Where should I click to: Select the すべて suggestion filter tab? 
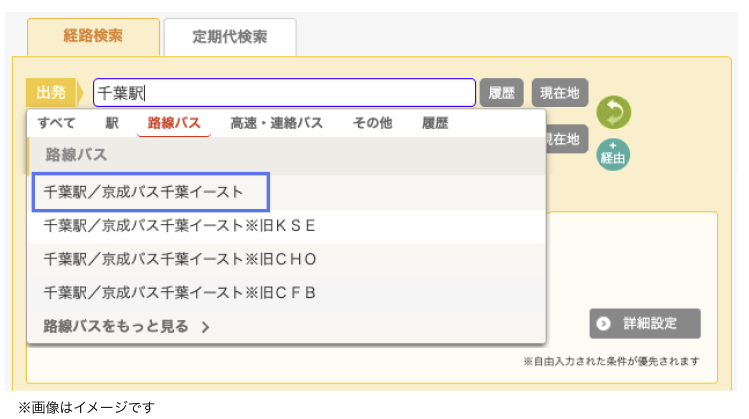click(x=56, y=123)
